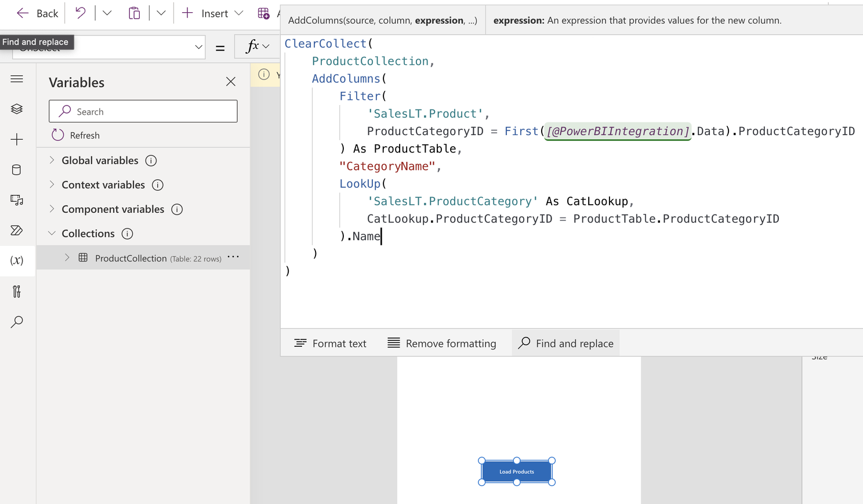Click the hamburger menu icon in sidebar
The width and height of the screenshot is (863, 504).
(17, 79)
